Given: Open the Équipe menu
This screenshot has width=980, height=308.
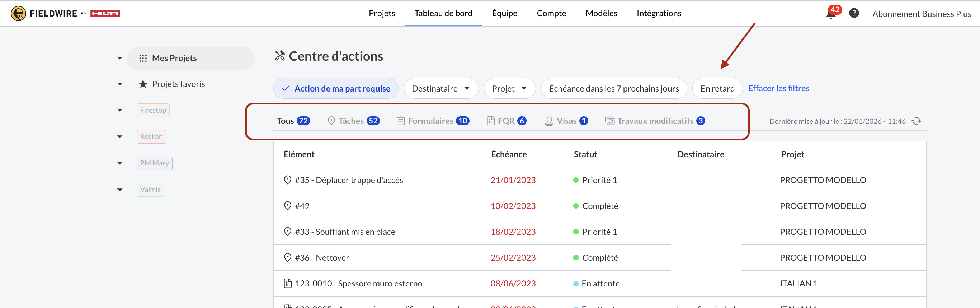Looking at the screenshot, I should pos(504,13).
